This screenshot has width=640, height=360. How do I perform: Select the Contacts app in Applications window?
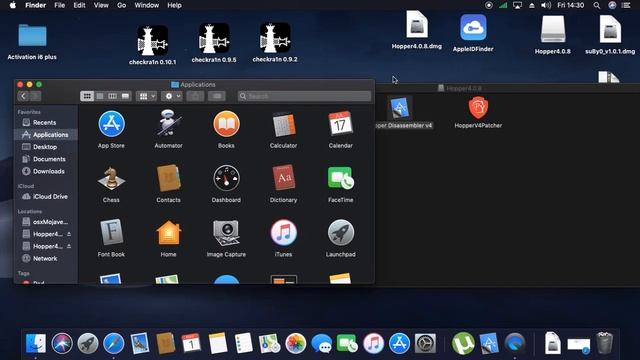168,178
